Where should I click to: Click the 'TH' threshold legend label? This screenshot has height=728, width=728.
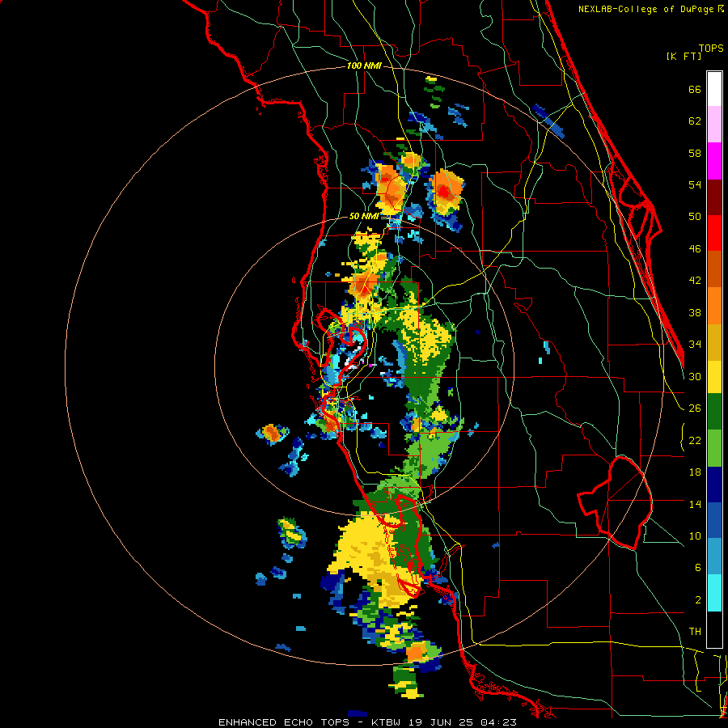tap(695, 632)
